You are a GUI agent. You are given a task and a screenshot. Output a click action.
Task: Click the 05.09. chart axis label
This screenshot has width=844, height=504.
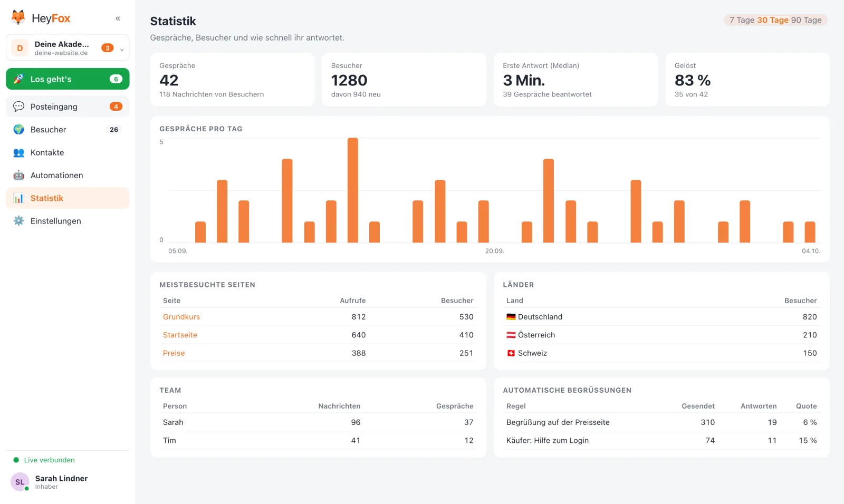click(x=178, y=251)
